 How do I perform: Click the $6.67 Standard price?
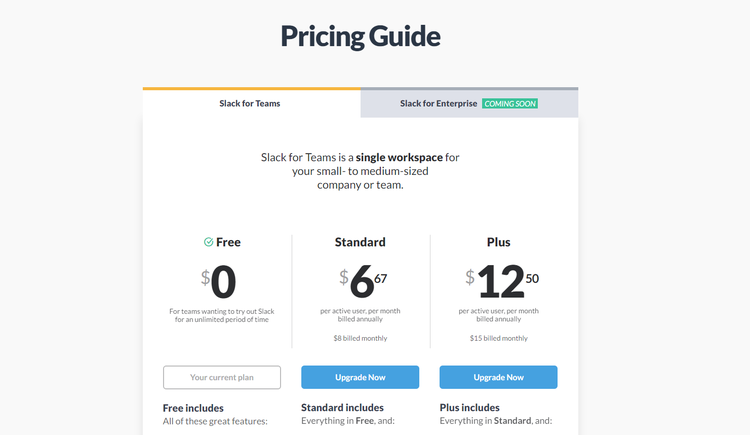[x=363, y=281]
